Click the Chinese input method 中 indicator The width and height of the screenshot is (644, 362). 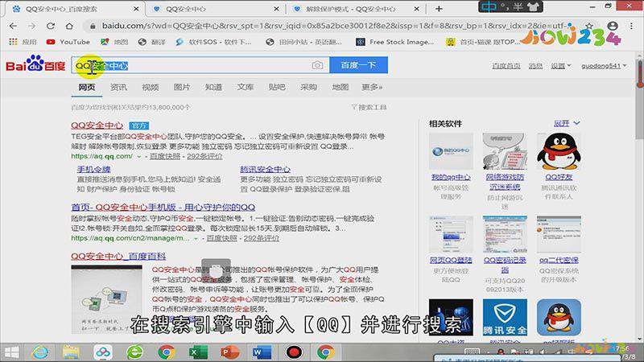click(489, 6)
